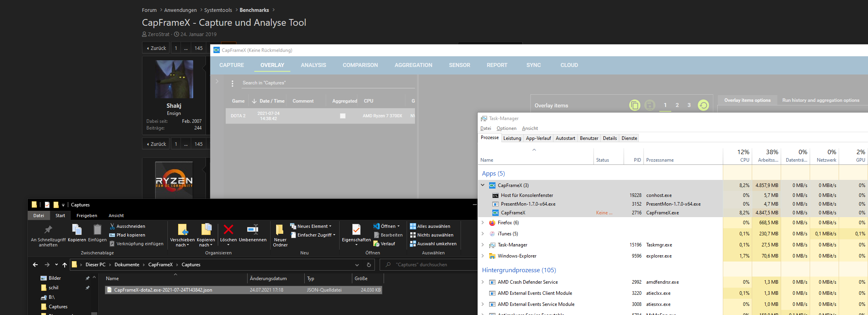Collapse CapFrameX (3) process group

[483, 185]
